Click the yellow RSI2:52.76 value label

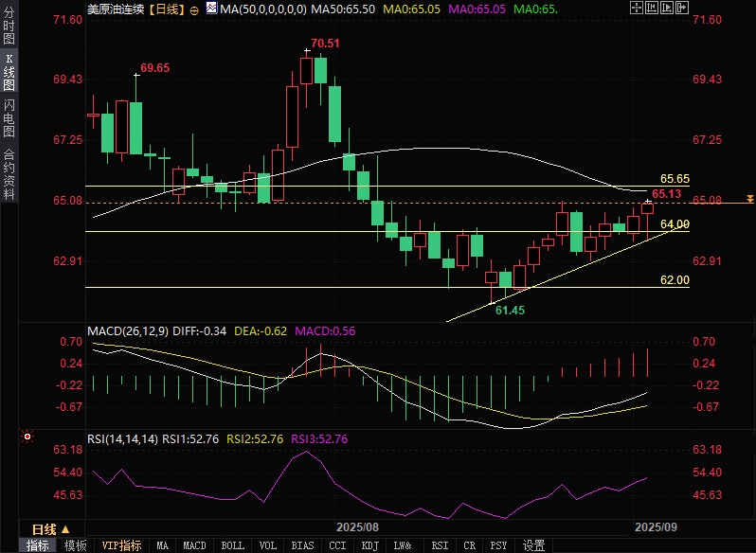(x=255, y=438)
